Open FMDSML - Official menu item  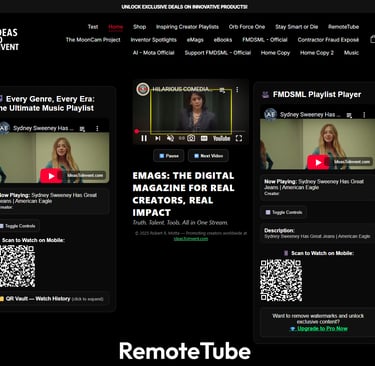(x=265, y=40)
